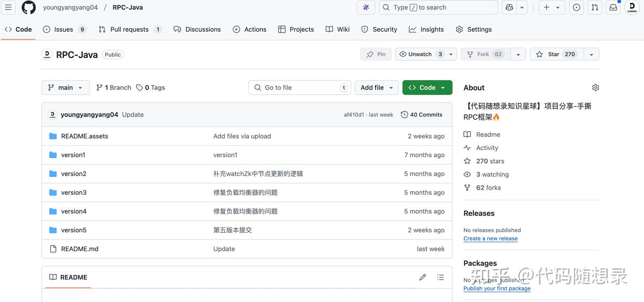Edit the README with the pencil icon
The height and width of the screenshot is (302, 644).
[423, 277]
